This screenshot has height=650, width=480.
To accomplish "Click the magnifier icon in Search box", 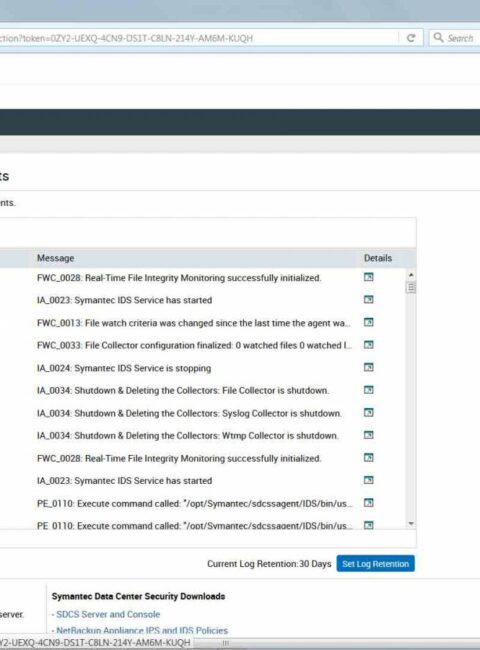I will [x=438, y=38].
